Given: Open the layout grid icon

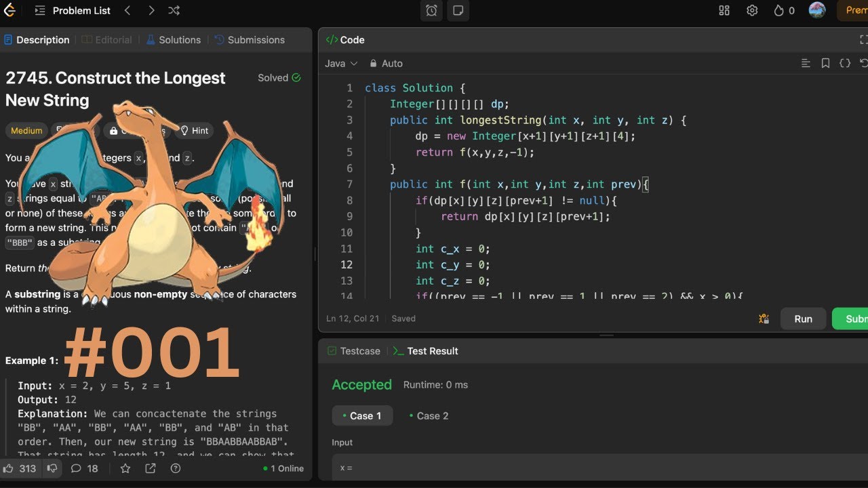Looking at the screenshot, I should click(x=724, y=11).
